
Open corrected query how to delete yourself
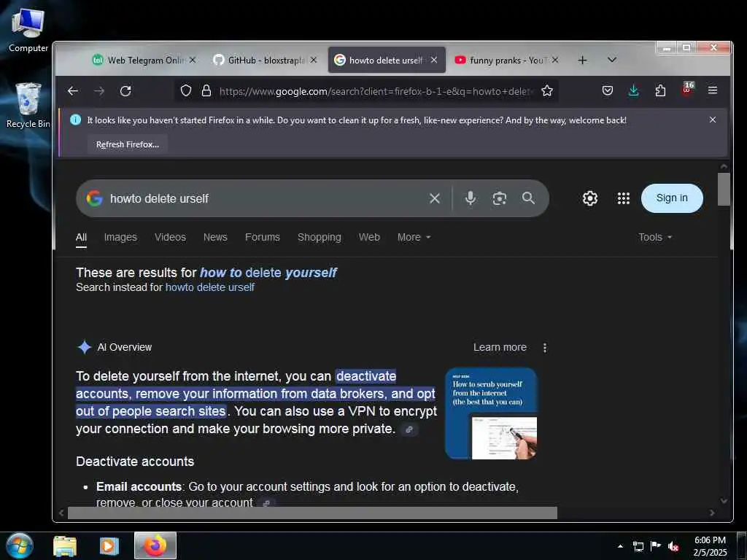pos(268,273)
